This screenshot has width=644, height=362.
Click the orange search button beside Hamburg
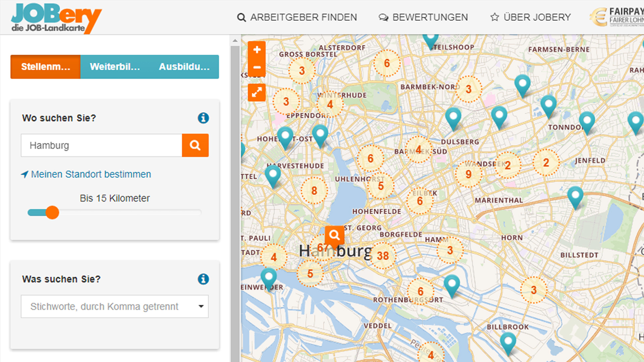(195, 145)
